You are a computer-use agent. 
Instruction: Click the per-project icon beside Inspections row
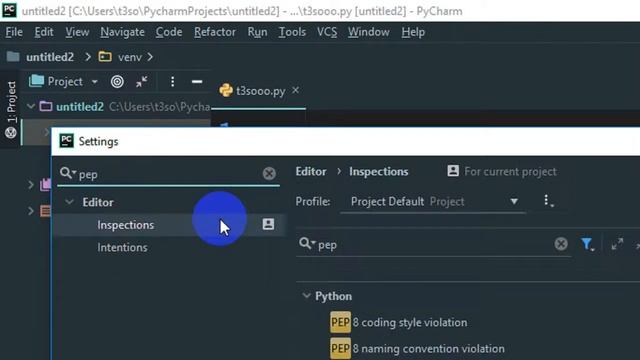point(268,224)
